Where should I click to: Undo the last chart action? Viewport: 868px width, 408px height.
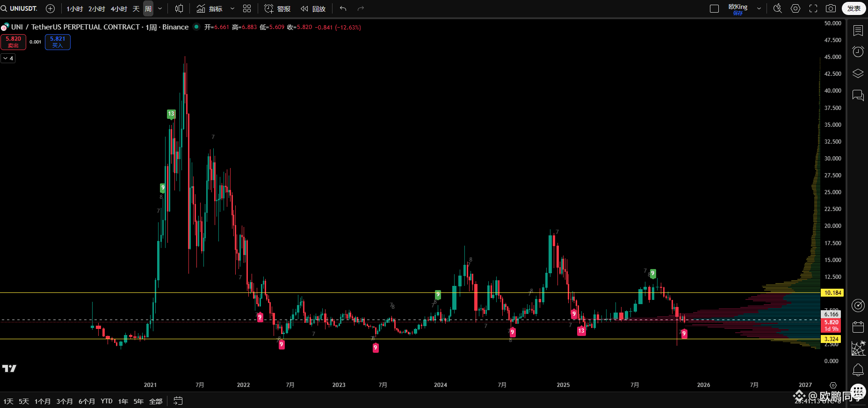(x=343, y=8)
